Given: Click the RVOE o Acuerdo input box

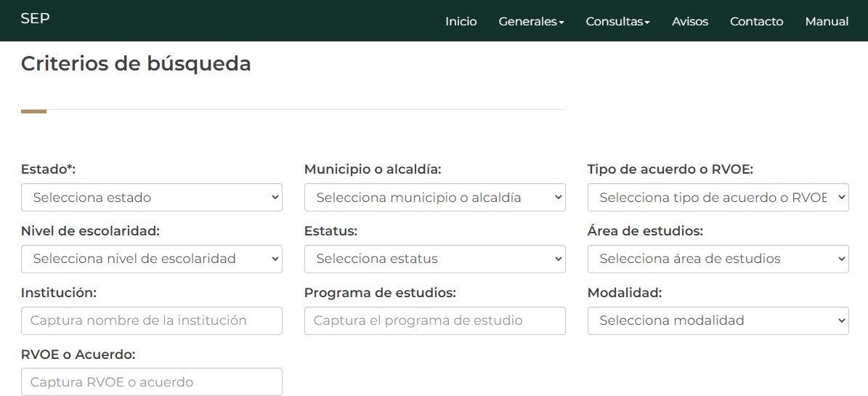Looking at the screenshot, I should point(151,382).
